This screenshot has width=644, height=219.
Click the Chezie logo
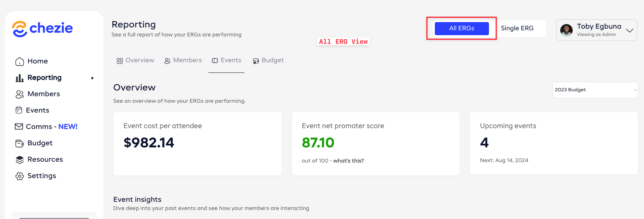tap(42, 29)
